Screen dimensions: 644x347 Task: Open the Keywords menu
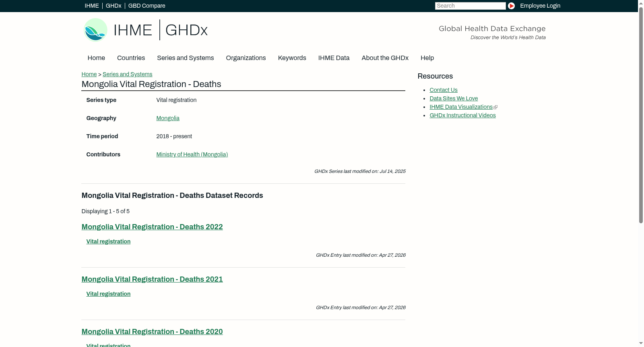292,58
